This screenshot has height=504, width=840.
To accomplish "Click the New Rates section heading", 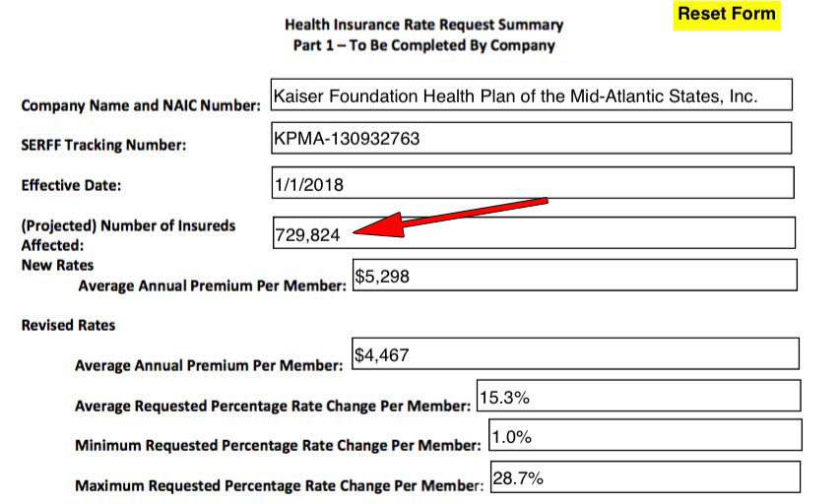I will tap(57, 266).
